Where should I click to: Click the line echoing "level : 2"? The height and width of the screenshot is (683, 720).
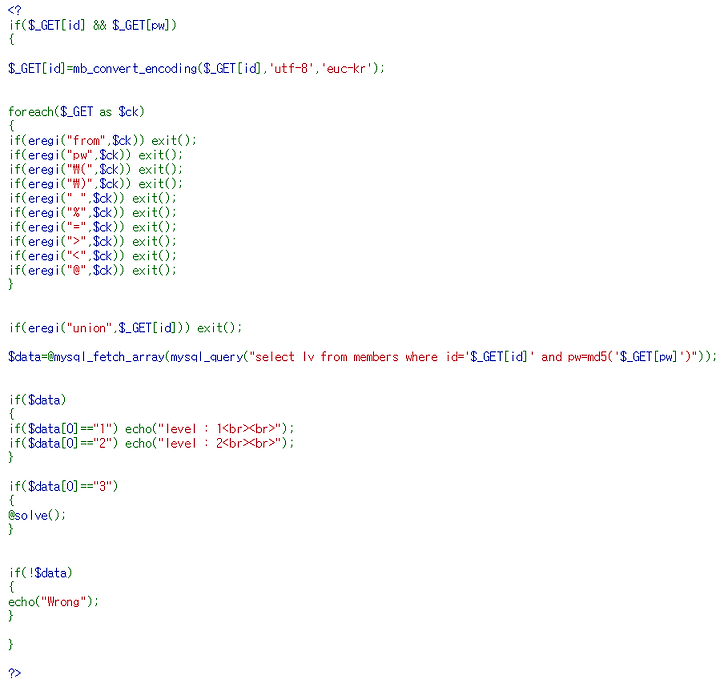coord(151,443)
